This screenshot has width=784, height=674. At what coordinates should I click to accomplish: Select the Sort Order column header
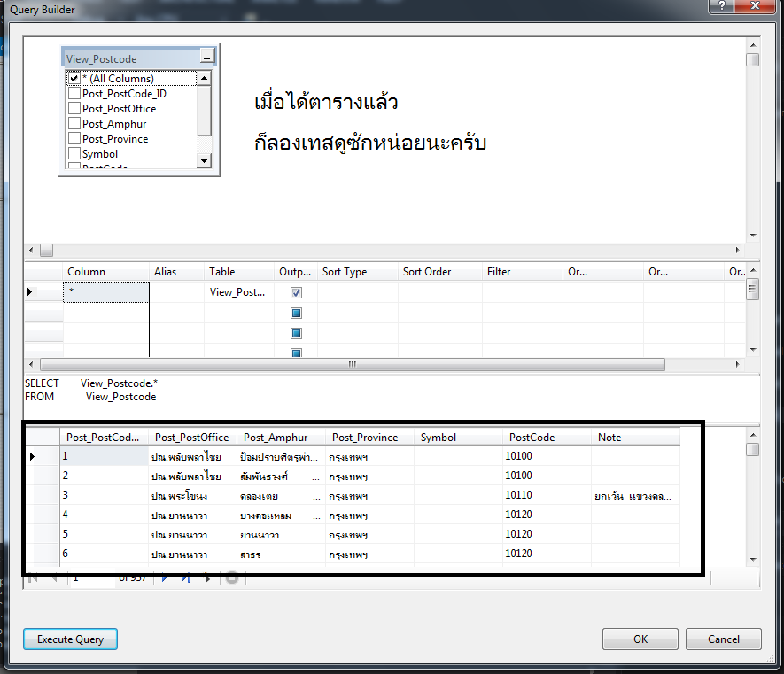pyautogui.click(x=440, y=272)
